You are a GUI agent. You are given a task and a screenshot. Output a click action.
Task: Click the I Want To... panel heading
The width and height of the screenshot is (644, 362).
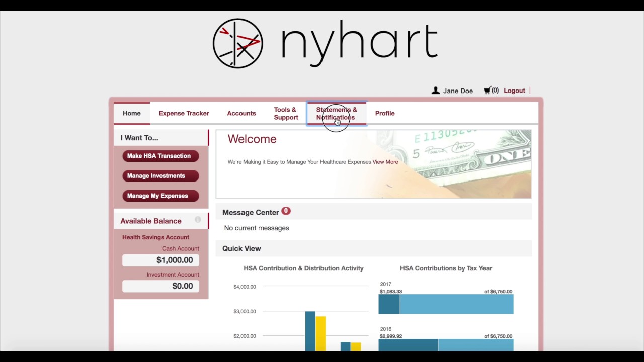point(139,138)
